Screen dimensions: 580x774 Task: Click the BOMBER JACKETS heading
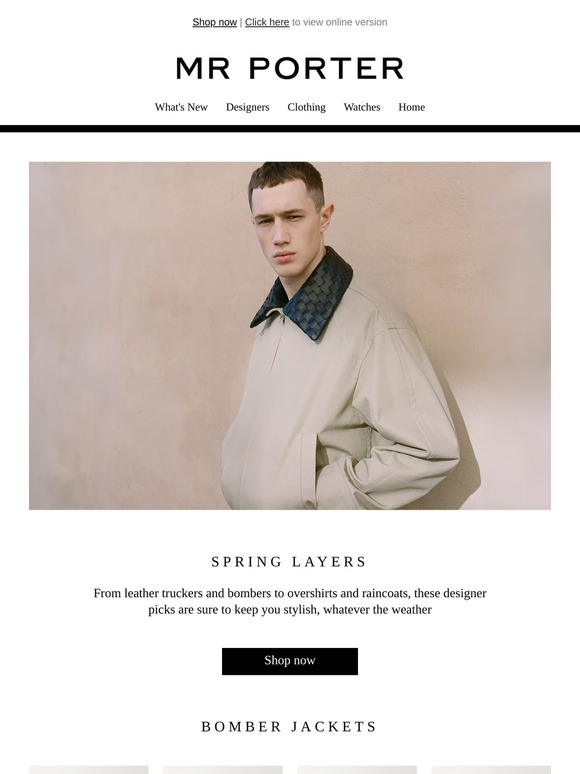tap(290, 727)
